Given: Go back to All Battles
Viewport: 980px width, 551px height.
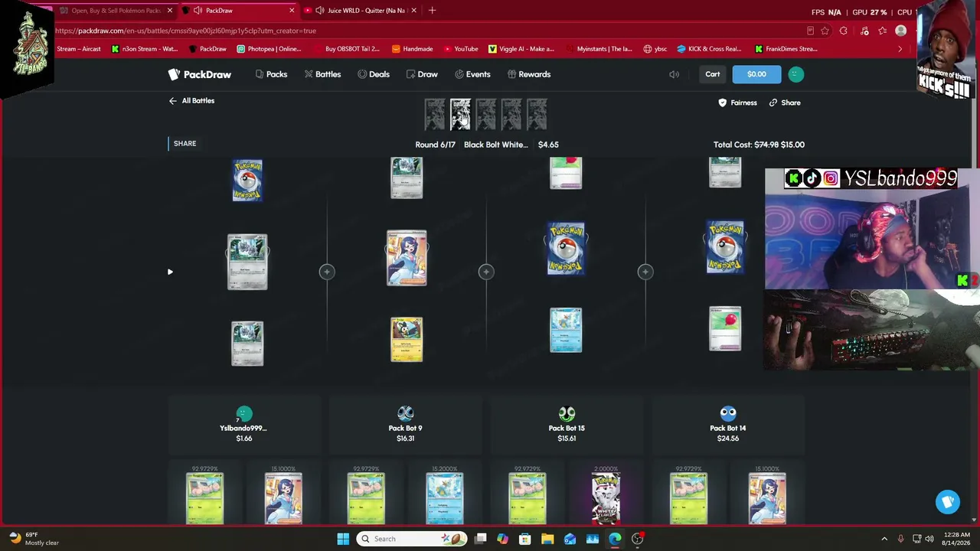Looking at the screenshot, I should coord(191,100).
